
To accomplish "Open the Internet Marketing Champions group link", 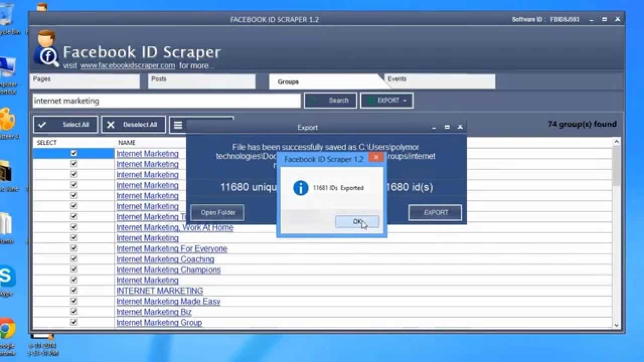I will (x=169, y=269).
